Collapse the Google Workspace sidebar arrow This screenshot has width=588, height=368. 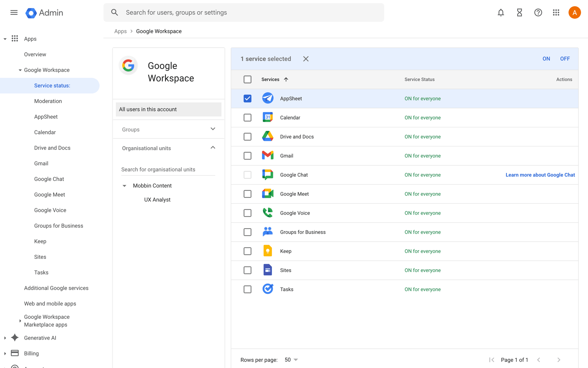[x=20, y=70]
